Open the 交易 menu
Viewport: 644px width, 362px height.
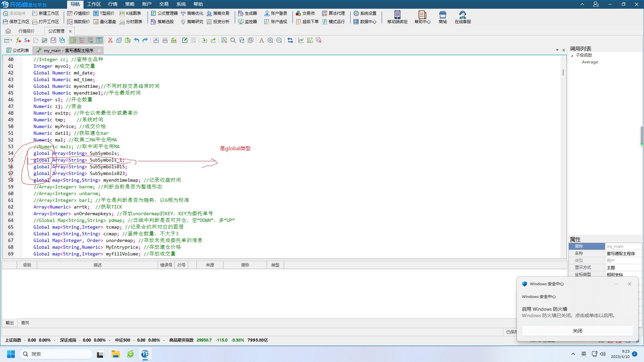pyautogui.click(x=164, y=4)
